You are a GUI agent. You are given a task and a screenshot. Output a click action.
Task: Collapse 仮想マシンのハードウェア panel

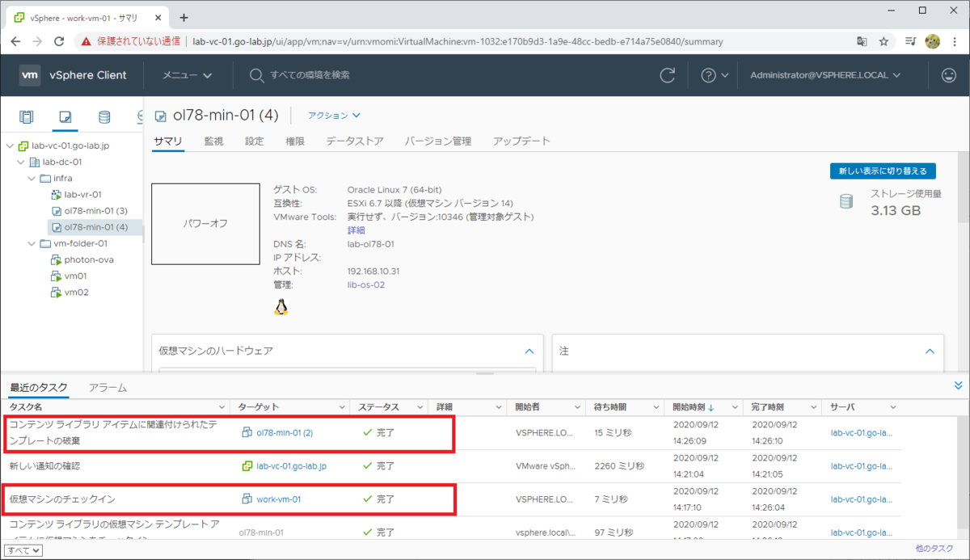[x=529, y=352]
